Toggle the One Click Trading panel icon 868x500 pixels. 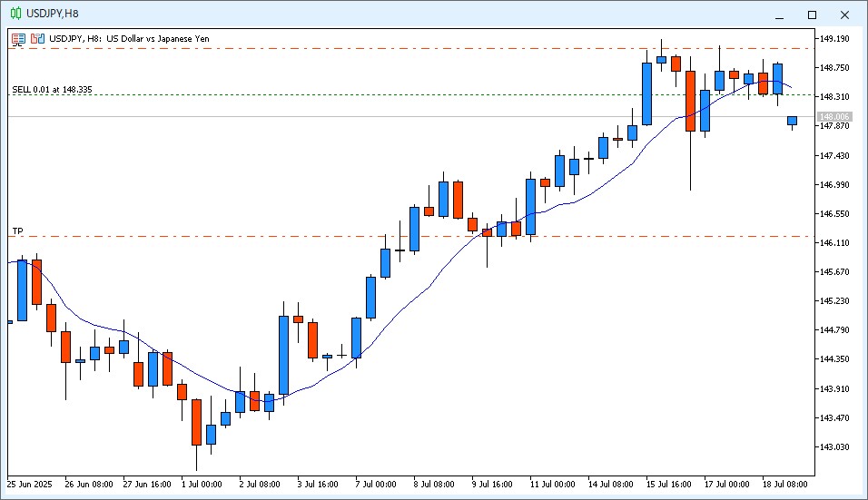pyautogui.click(x=37, y=39)
